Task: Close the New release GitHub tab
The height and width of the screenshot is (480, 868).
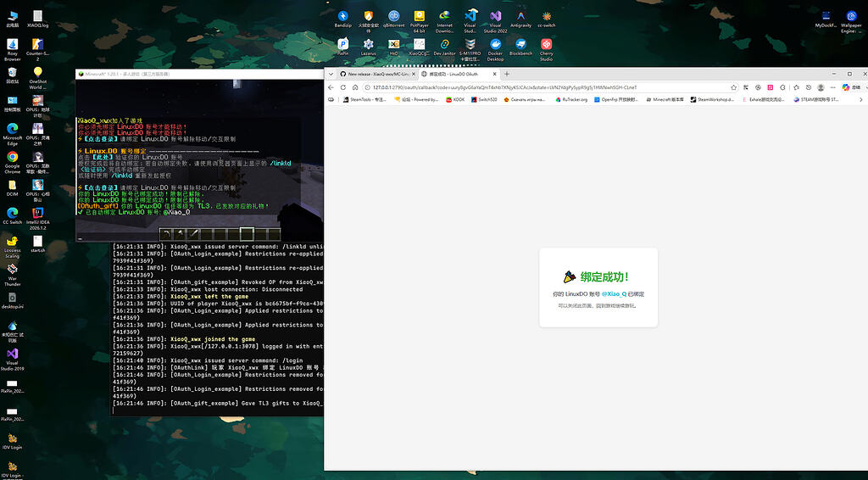Action: point(413,74)
